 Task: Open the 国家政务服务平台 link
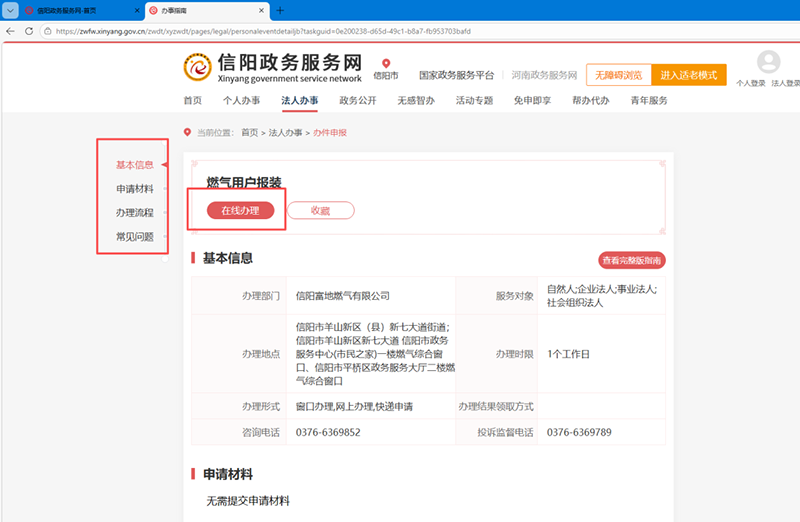pyautogui.click(x=457, y=75)
